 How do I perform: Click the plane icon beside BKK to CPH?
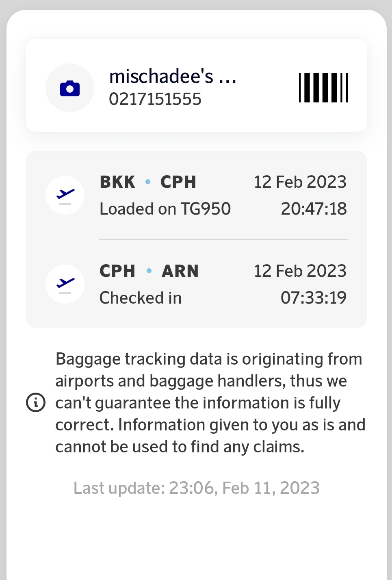(x=65, y=195)
